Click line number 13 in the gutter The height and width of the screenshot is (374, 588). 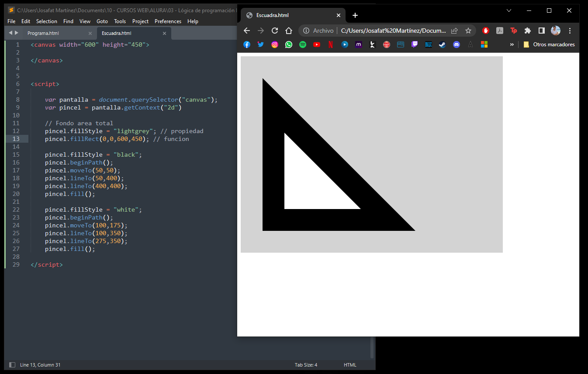(16, 139)
